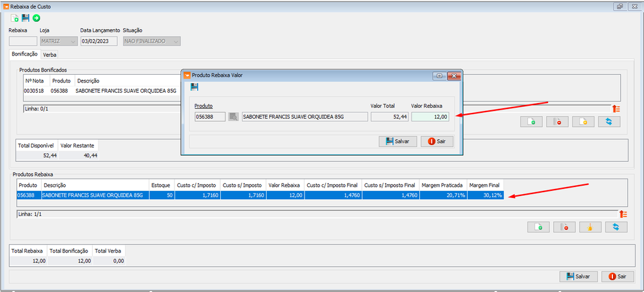
Task: Select the SABONETE FRANCIS row in Produtos Rebaixa
Action: (95, 195)
